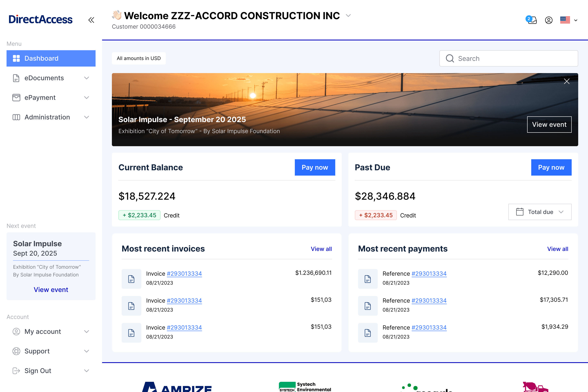Click the US flag language icon
The width and height of the screenshot is (588, 392).
point(565,20)
